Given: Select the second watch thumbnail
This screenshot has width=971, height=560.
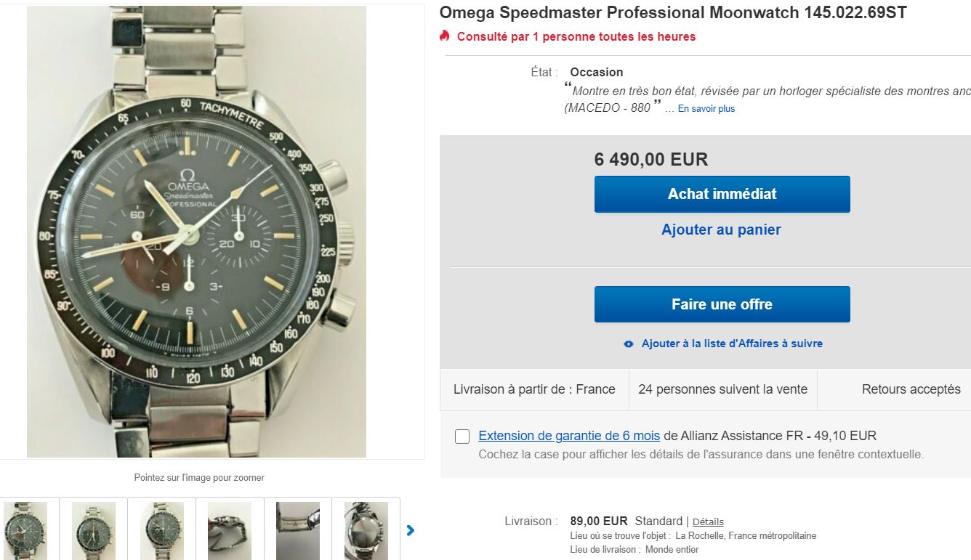Looking at the screenshot, I should (x=93, y=529).
